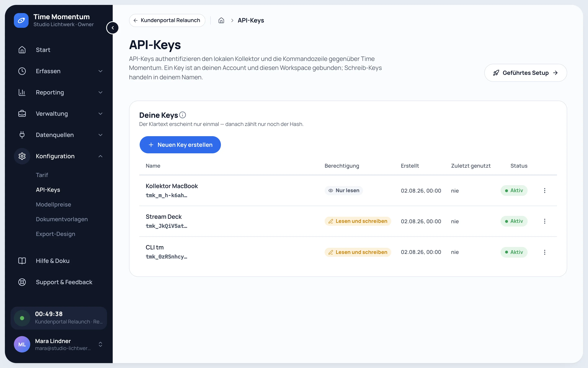Click the Berechtigung column header
The height and width of the screenshot is (368, 588).
pyautogui.click(x=342, y=166)
